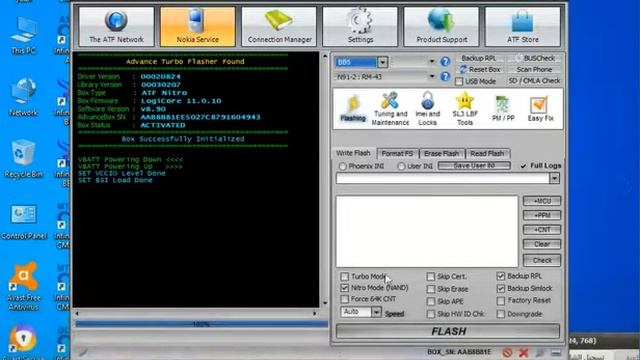Expand the INI file path dropdown
The width and height of the screenshot is (640, 360).
(x=554, y=178)
